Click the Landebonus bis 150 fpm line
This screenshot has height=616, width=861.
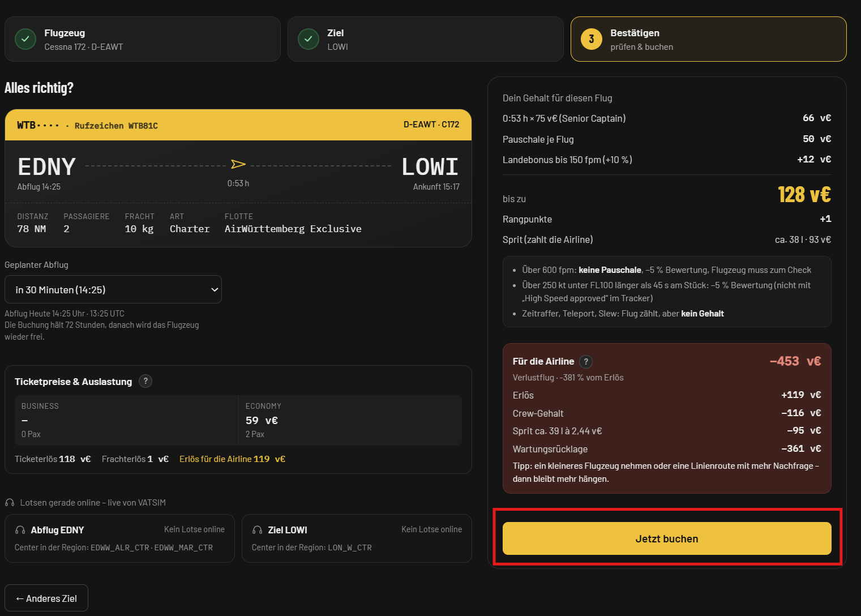pyautogui.click(x=667, y=160)
